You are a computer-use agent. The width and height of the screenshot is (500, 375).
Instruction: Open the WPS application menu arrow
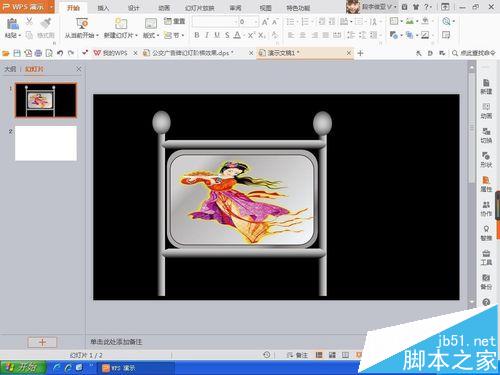pos(52,7)
